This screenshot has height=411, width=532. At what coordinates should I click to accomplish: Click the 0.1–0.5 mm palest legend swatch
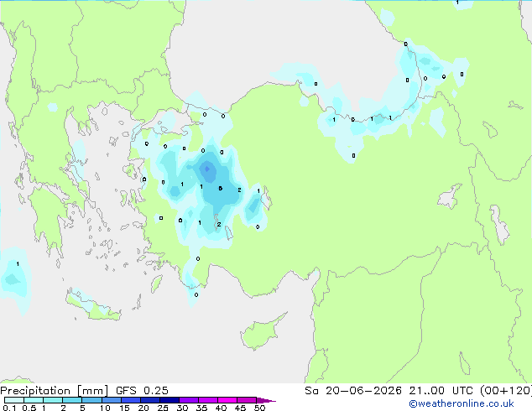(14, 400)
